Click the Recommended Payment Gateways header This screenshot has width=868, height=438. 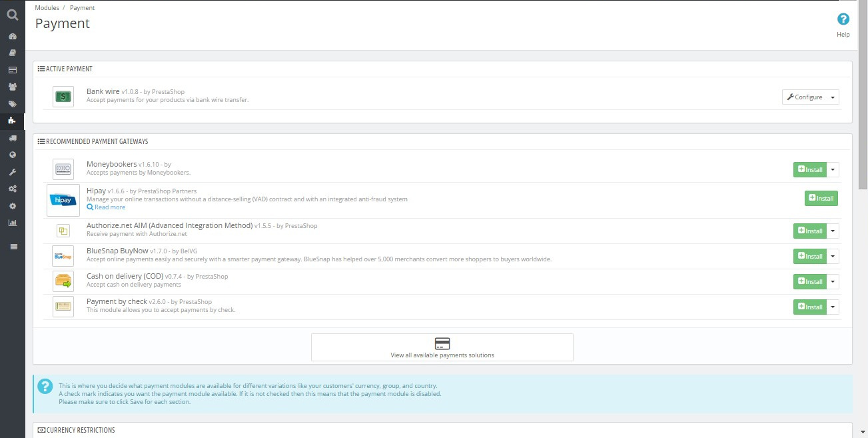tap(93, 141)
